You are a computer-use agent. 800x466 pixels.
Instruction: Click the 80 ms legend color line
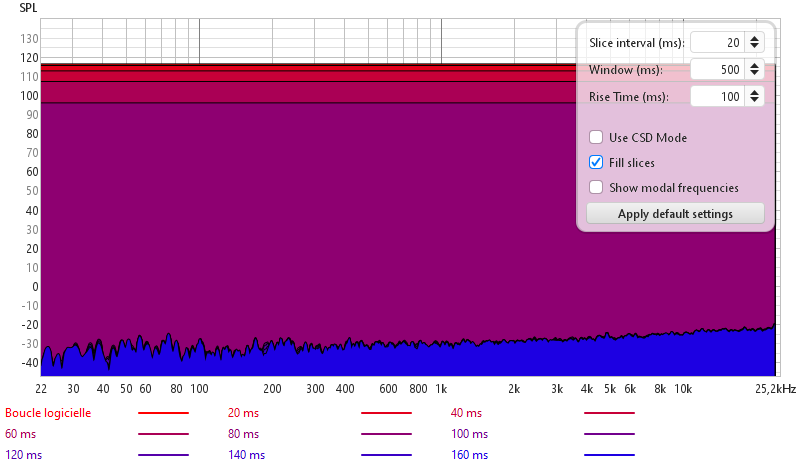(x=386, y=434)
